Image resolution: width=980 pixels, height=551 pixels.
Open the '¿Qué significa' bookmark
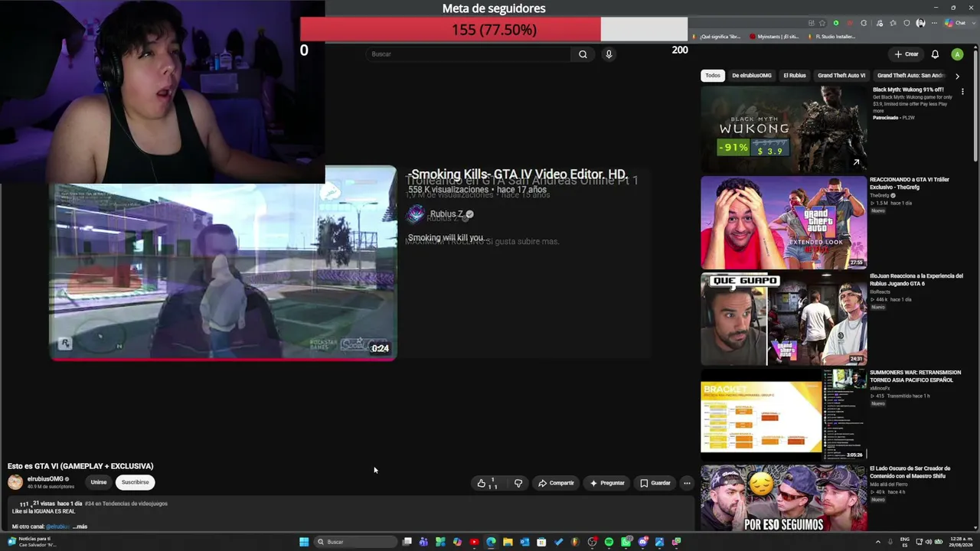pyautogui.click(x=716, y=37)
